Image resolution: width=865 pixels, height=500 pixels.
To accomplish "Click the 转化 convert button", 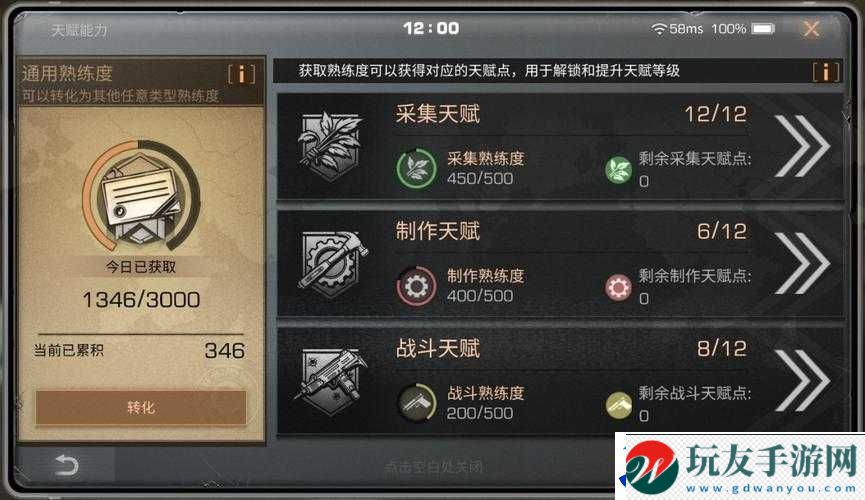I will [141, 407].
